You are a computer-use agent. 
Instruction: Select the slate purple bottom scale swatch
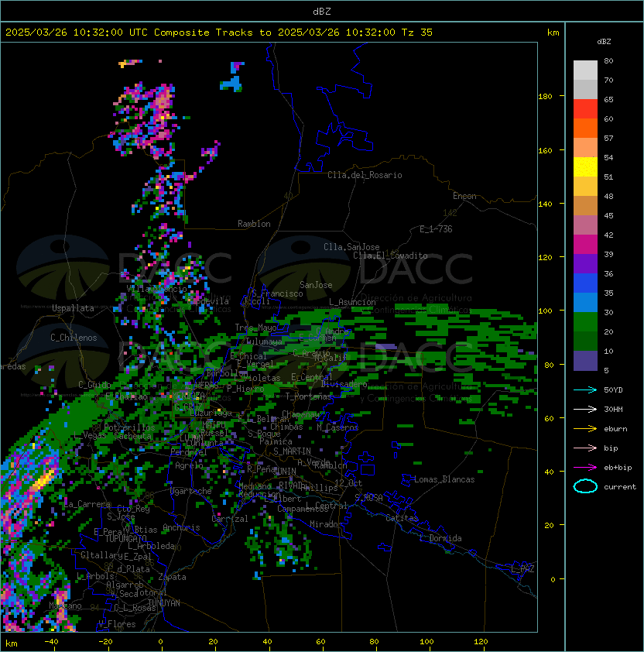585,361
